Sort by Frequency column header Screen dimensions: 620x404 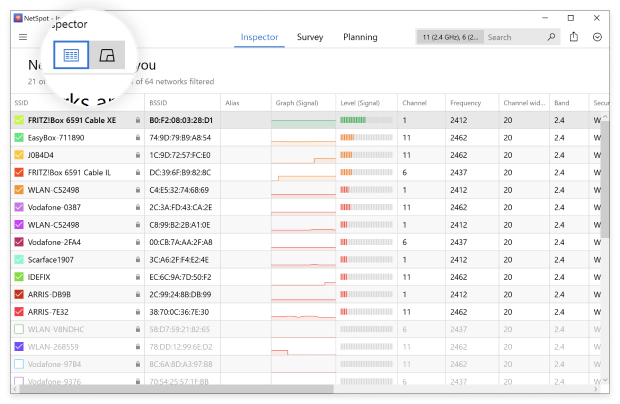(x=472, y=103)
